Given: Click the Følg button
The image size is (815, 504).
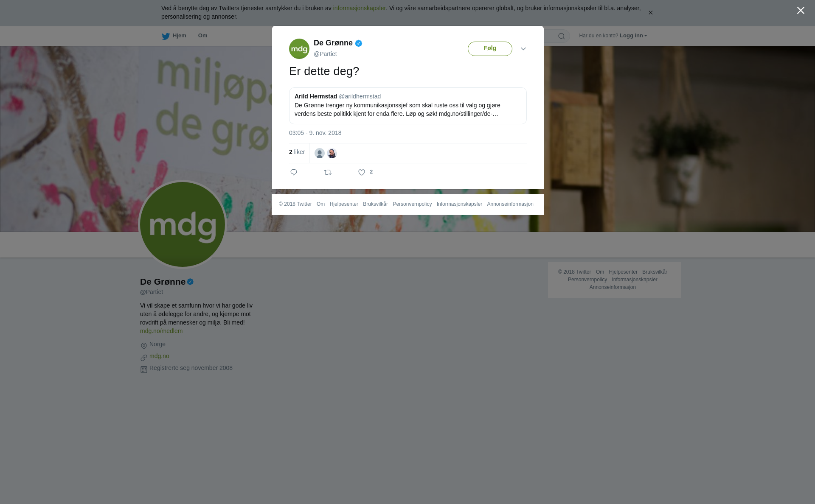Looking at the screenshot, I should pos(490,48).
